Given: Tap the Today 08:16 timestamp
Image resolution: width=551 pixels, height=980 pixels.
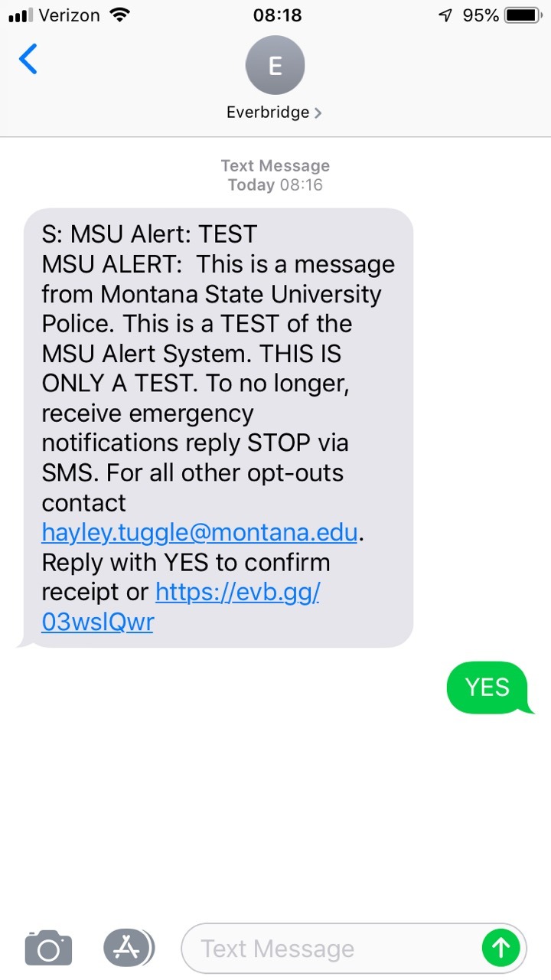Looking at the screenshot, I should pos(275,185).
